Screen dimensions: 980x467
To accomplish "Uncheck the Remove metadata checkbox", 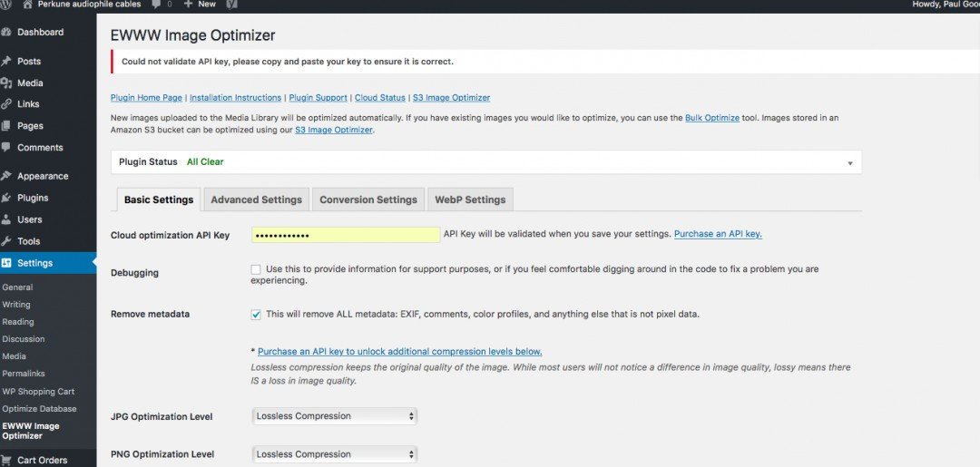I will (x=256, y=315).
